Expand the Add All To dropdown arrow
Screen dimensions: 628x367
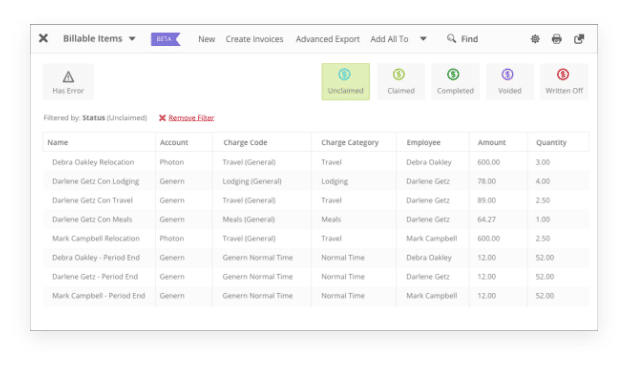coord(423,39)
